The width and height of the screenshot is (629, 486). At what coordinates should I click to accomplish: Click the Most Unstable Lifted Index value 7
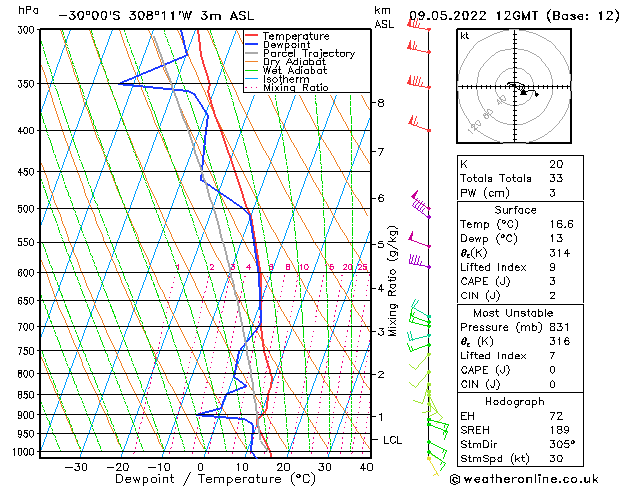click(x=553, y=356)
